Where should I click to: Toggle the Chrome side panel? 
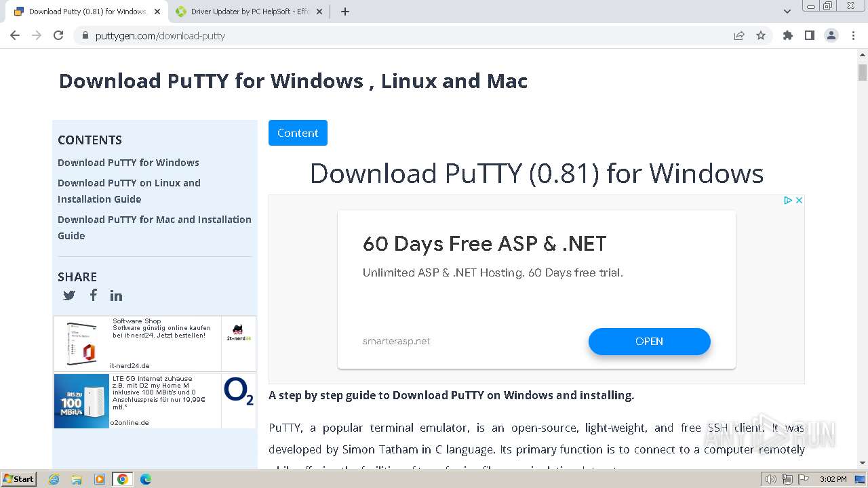810,35
